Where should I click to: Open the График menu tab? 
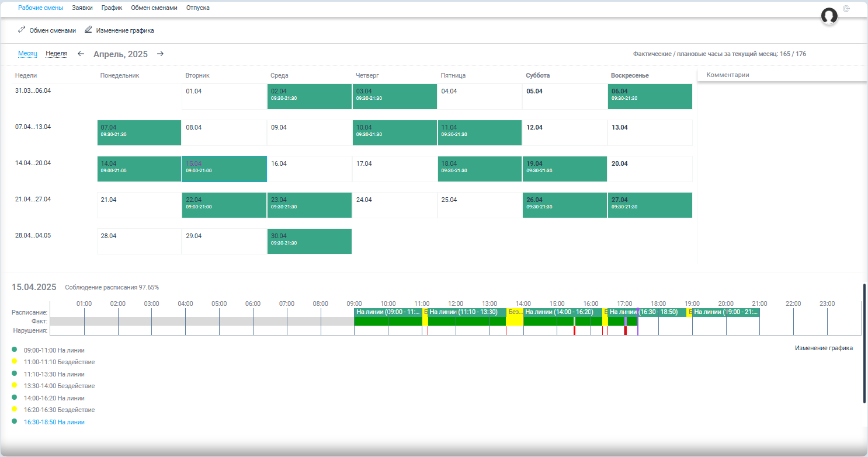click(112, 8)
